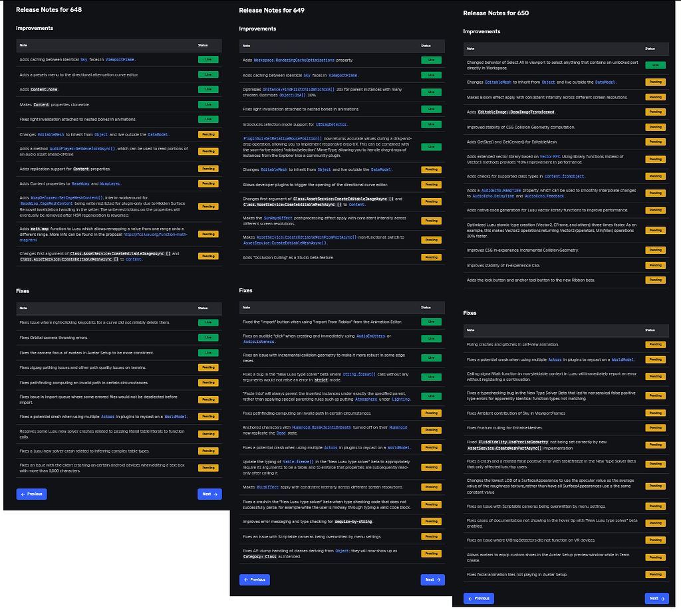Image resolution: width=681 pixels, height=616 pixels.
Task: Click 'Release Notes for 648' heading
Action: (49, 9)
